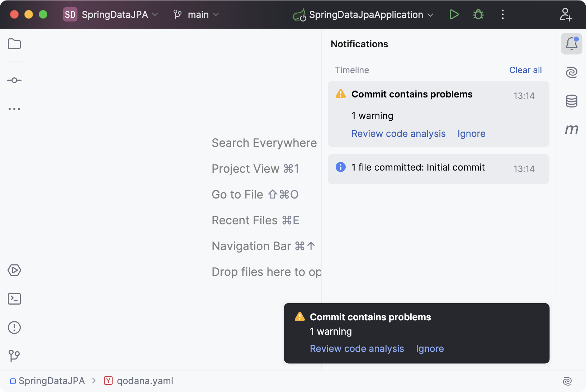Open the Database tool window
This screenshot has width=586, height=392.
572,101
